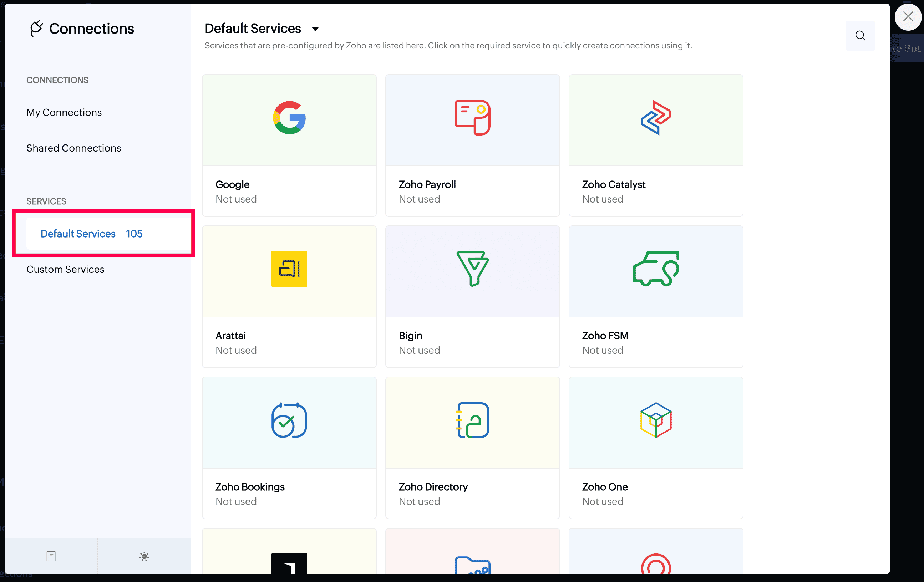The height and width of the screenshot is (582, 924).
Task: Click the Zoho Payroll icon
Action: (472, 118)
